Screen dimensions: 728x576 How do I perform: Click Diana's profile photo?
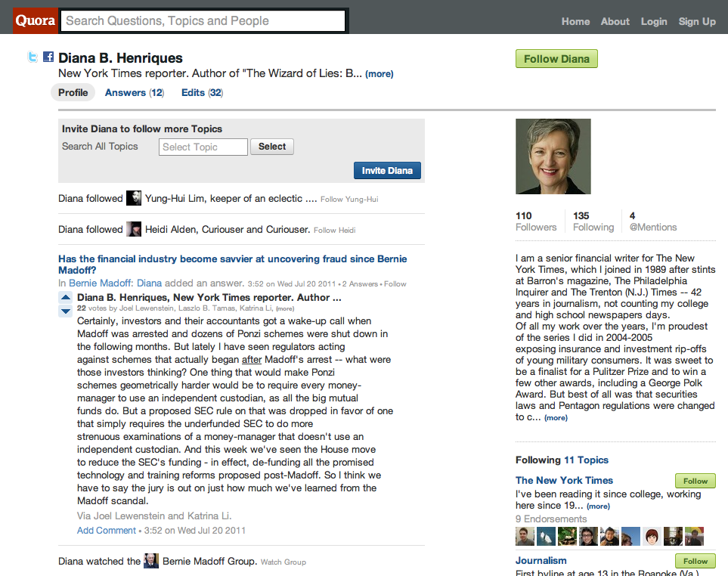(553, 156)
